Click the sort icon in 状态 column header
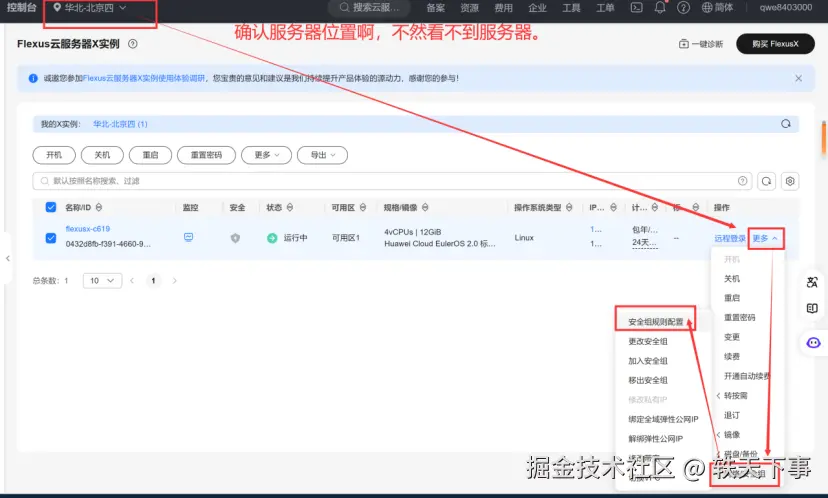Viewport: 828px width, 498px height. (x=290, y=208)
